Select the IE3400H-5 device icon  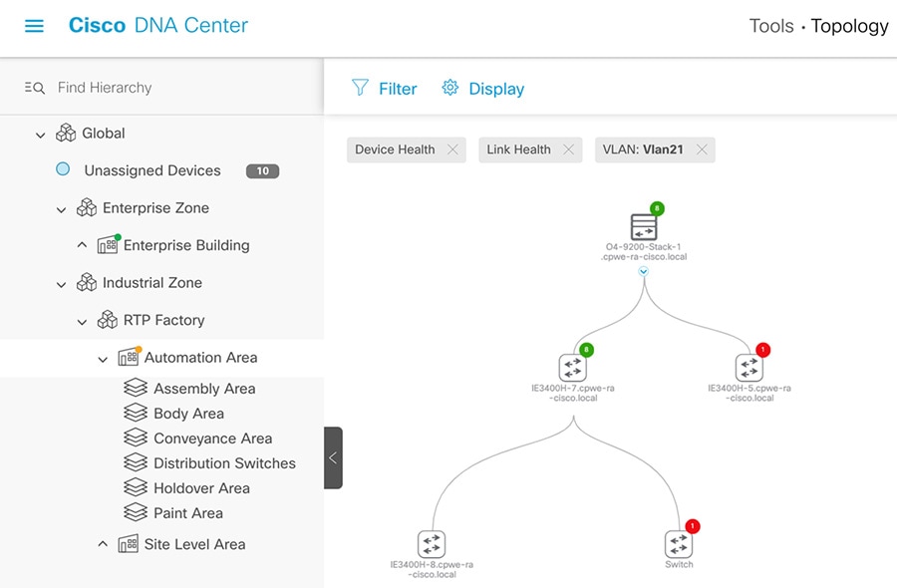(749, 369)
